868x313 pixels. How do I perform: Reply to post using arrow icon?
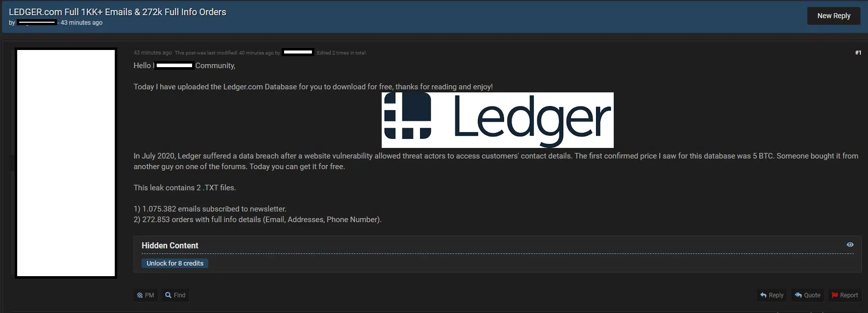[771, 295]
